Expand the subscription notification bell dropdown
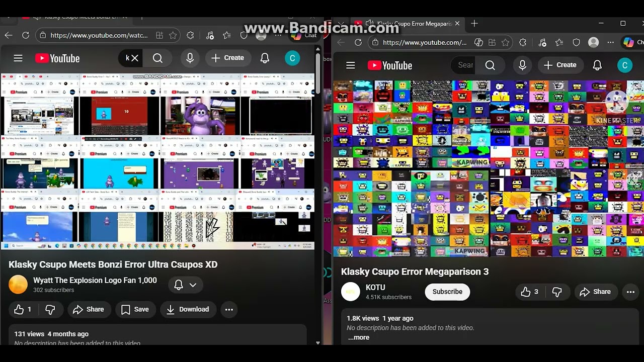The image size is (644, 362). pyautogui.click(x=185, y=285)
